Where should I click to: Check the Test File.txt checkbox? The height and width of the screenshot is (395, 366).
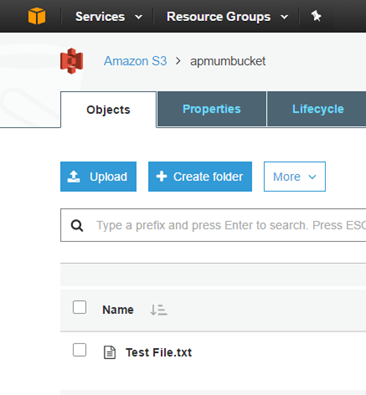pyautogui.click(x=80, y=350)
